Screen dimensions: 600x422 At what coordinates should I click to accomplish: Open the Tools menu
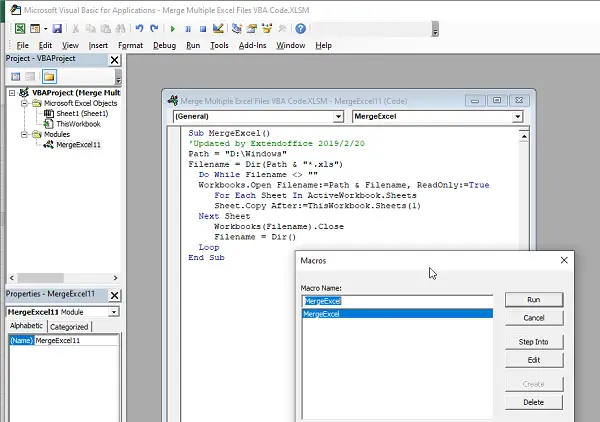[219, 46]
